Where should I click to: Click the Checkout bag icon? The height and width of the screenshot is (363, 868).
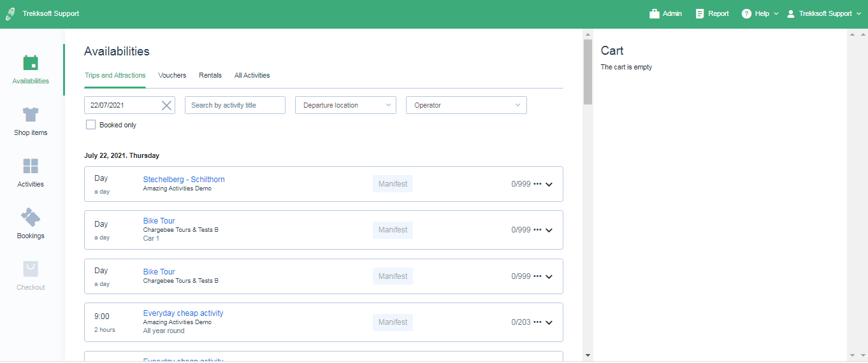click(31, 269)
